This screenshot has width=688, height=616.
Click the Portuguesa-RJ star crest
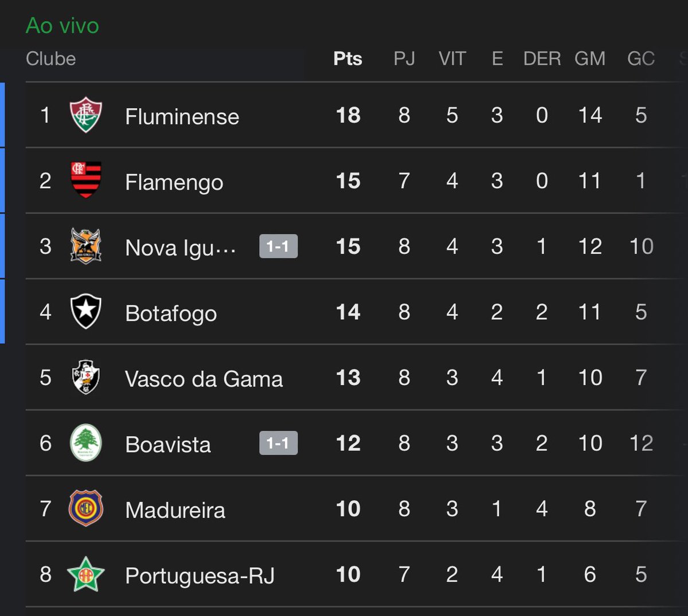pyautogui.click(x=85, y=574)
